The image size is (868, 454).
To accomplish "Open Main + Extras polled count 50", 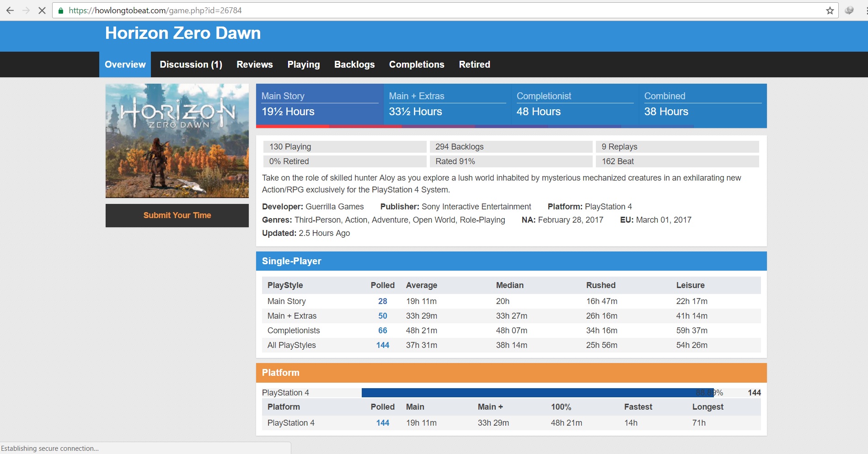I will click(382, 316).
